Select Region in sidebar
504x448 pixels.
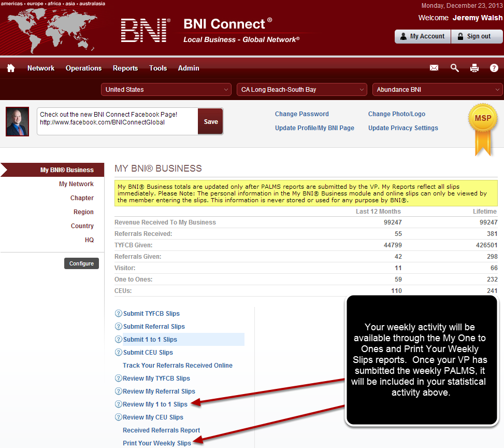(83, 212)
